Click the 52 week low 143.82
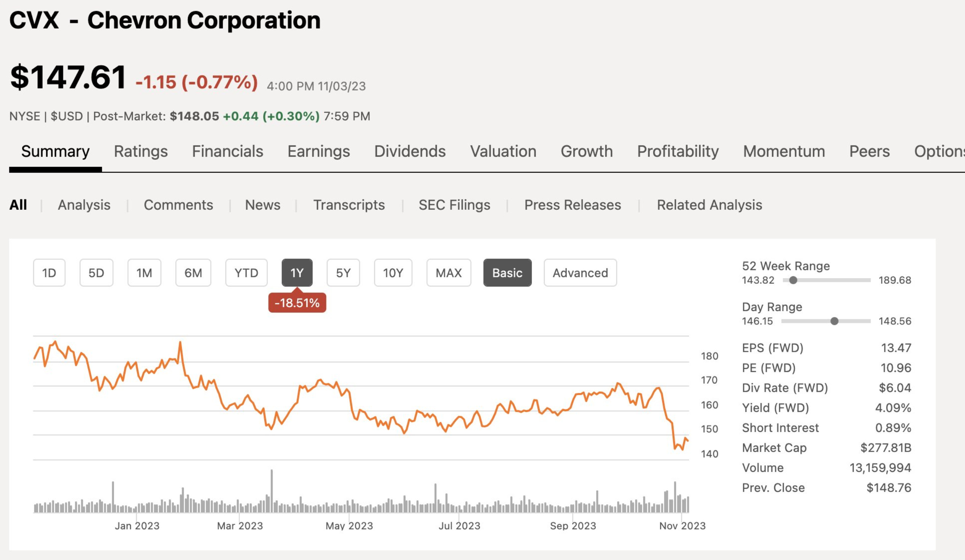The width and height of the screenshot is (965, 560). [x=758, y=280]
